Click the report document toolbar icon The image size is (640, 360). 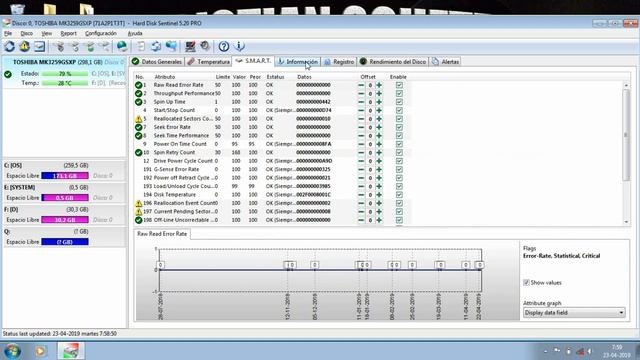(x=141, y=47)
